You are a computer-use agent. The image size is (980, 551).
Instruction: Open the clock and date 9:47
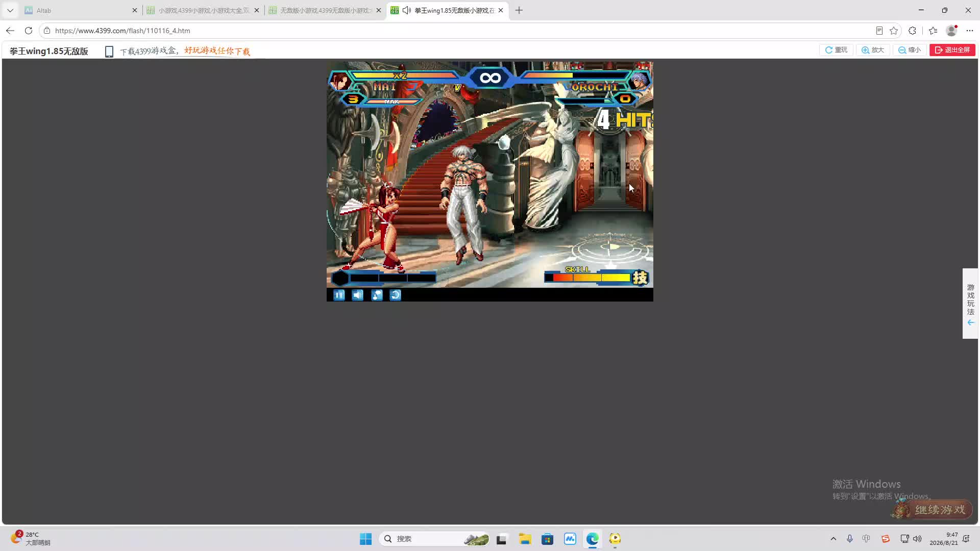point(944,539)
